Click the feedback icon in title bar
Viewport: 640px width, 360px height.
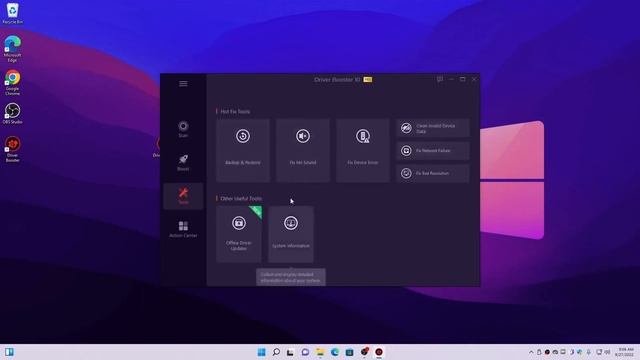[440, 79]
